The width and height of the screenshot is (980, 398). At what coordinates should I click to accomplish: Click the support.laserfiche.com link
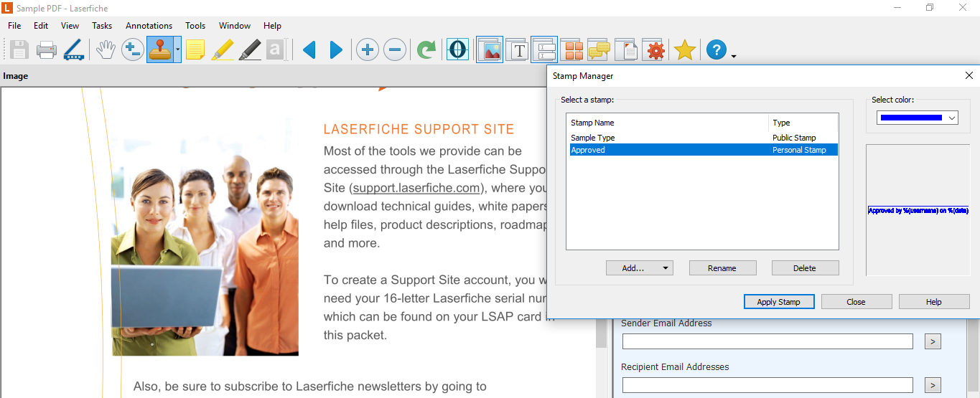[416, 189]
